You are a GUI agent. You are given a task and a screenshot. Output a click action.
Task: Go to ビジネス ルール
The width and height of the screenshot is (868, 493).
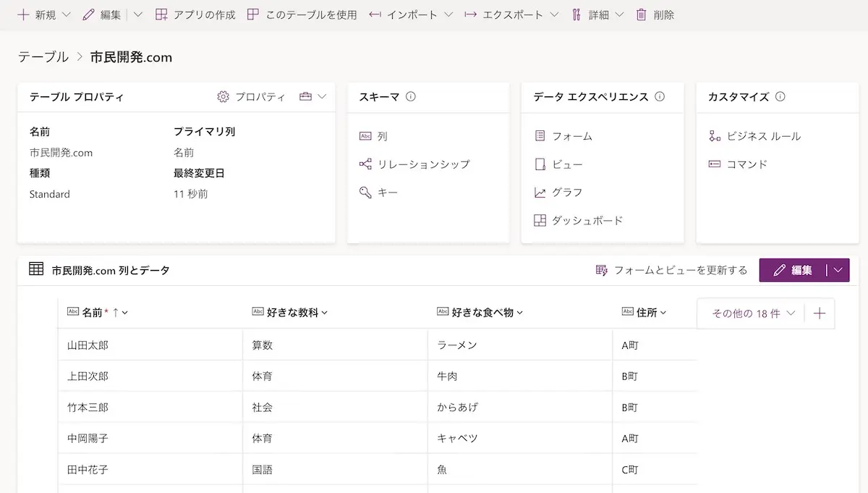point(763,136)
